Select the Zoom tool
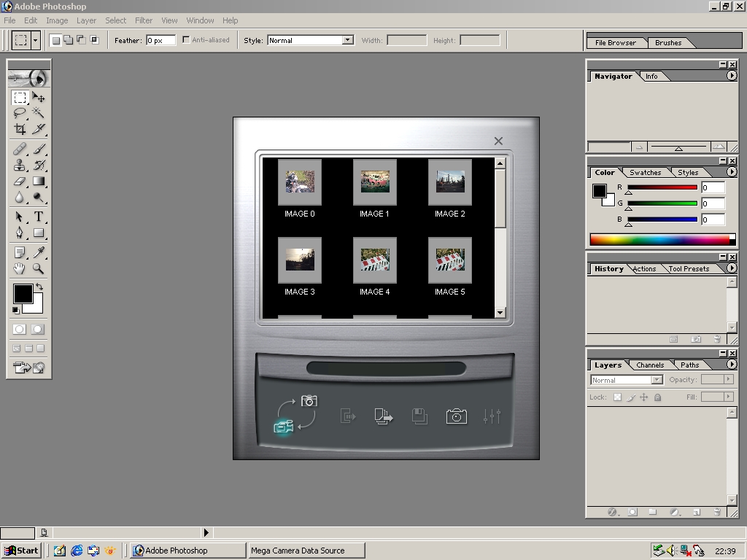 (x=38, y=268)
